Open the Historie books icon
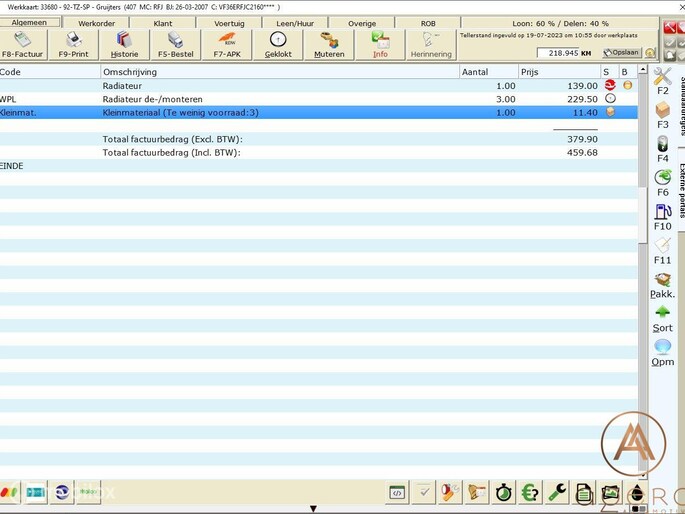Image resolution: width=685 pixels, height=514 pixels. [x=125, y=44]
